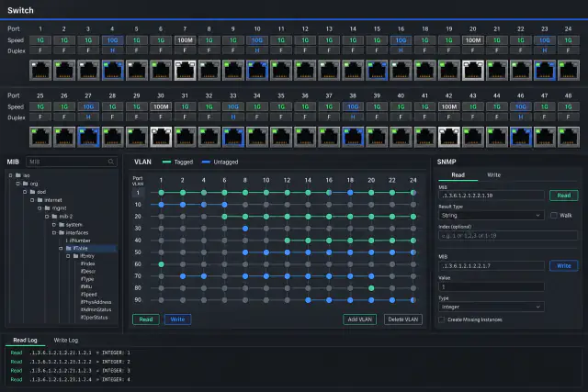
Task: Toggle VLAN 40 membership on port 12
Action: tap(288, 241)
